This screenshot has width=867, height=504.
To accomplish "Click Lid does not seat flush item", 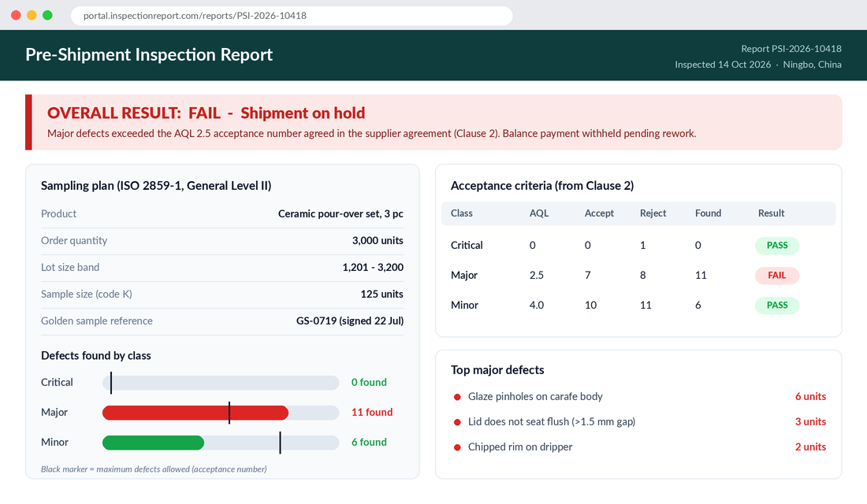I will 551,421.
